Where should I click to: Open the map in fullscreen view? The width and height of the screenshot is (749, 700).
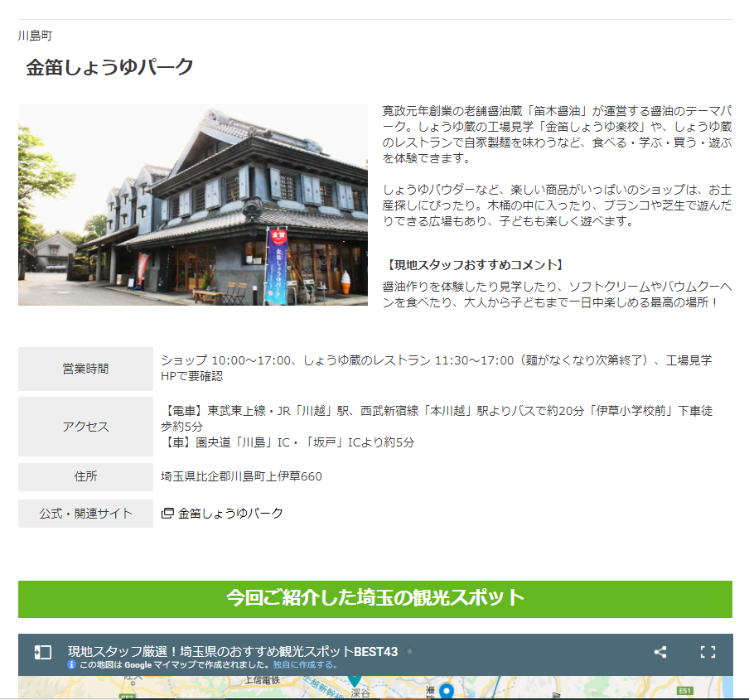point(708,652)
